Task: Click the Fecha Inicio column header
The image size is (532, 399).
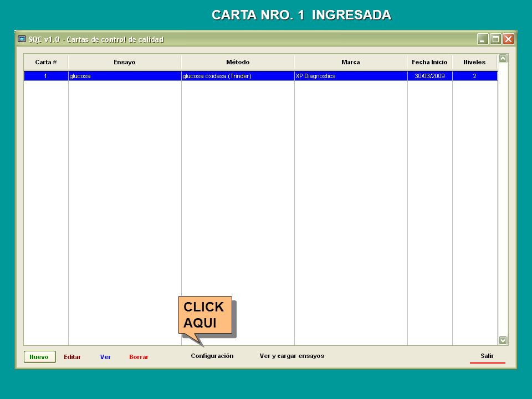Action: 429,62
